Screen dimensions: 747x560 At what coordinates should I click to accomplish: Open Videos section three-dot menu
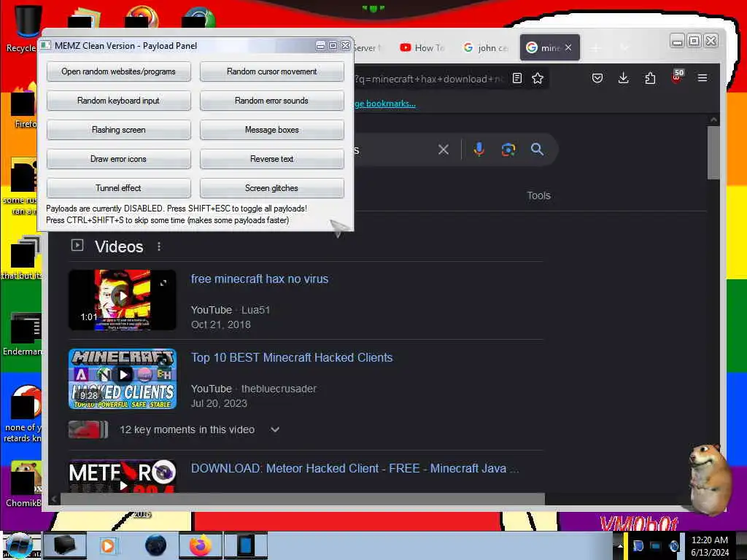click(158, 246)
